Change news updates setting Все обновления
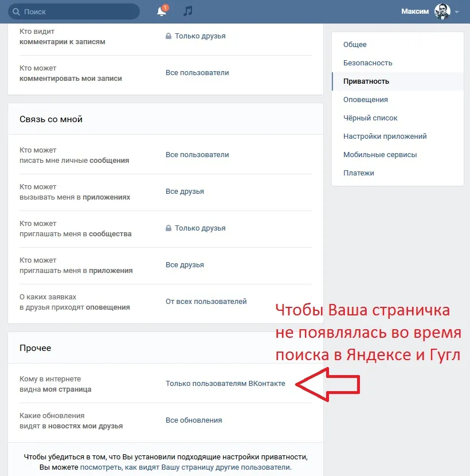Image resolution: width=470 pixels, height=476 pixels. [x=194, y=420]
